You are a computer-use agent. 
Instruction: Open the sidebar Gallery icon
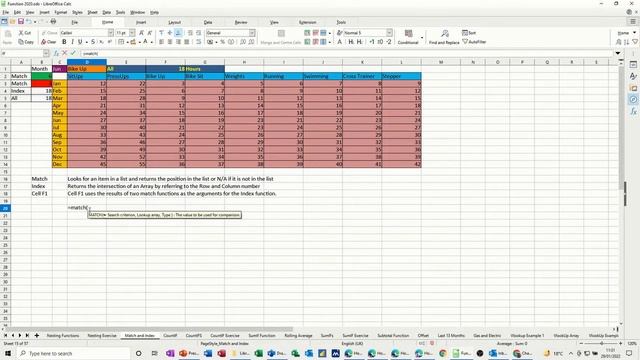(633, 88)
